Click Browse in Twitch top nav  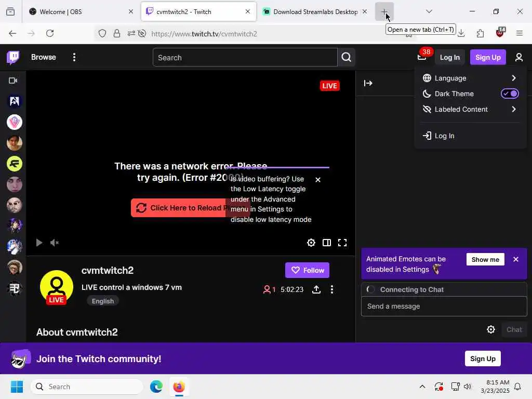(44, 57)
